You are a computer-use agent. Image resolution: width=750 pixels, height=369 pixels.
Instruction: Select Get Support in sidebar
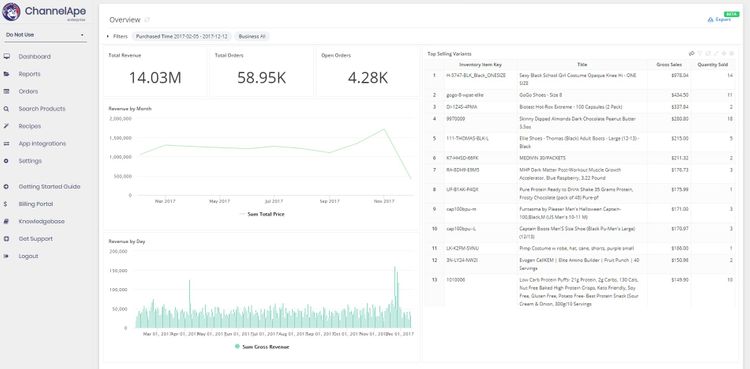[35, 239]
